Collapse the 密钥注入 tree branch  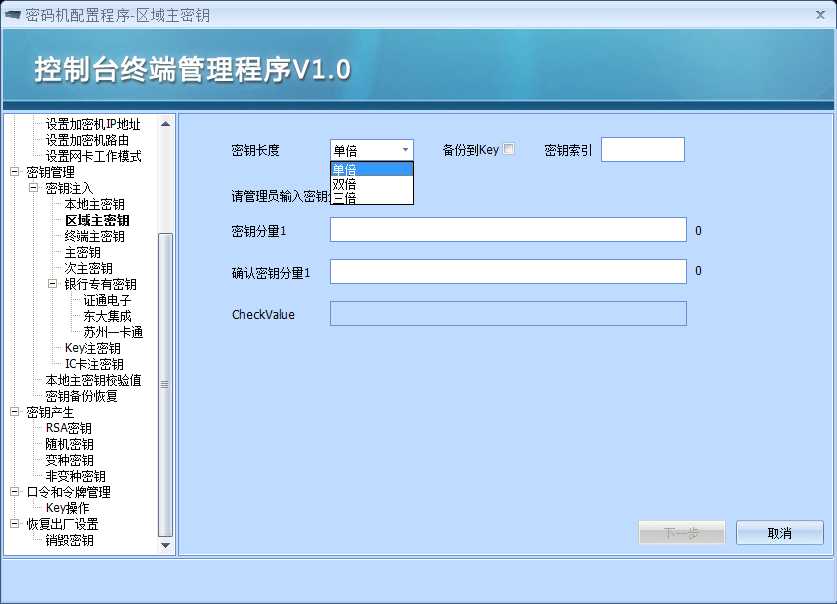click(x=33, y=188)
